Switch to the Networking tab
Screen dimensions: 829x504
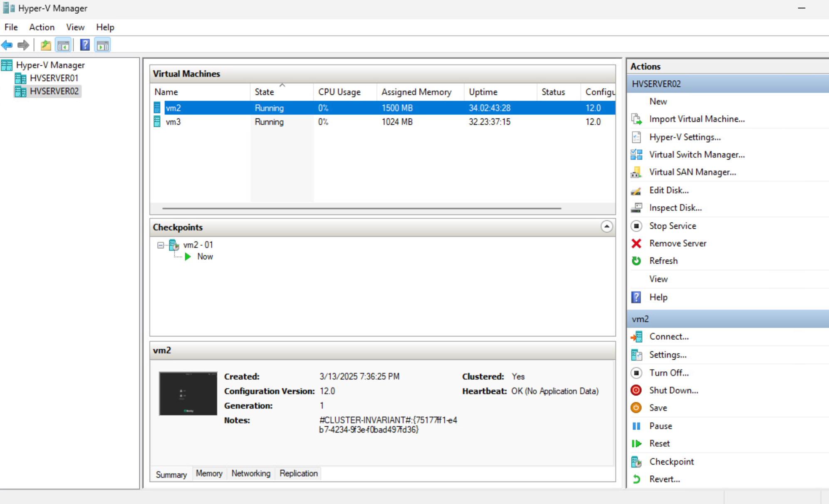click(x=251, y=474)
